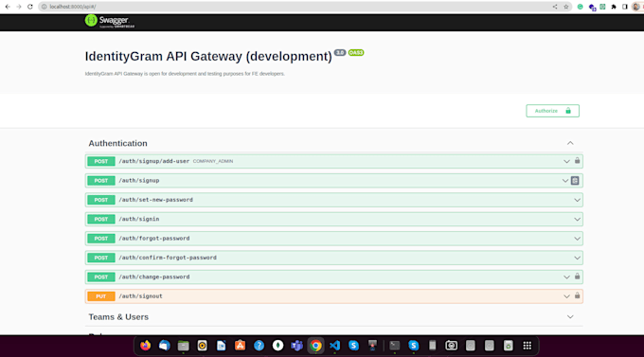644x357 pixels.
Task: Switch to Google Chrome in the dock
Action: (315, 346)
